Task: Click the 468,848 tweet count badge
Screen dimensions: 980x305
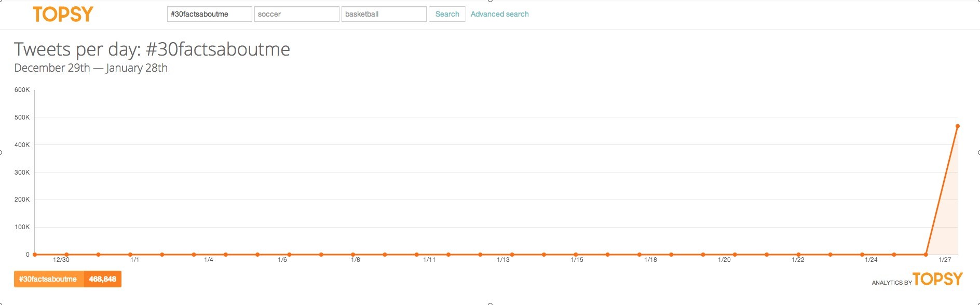Action: [102, 279]
